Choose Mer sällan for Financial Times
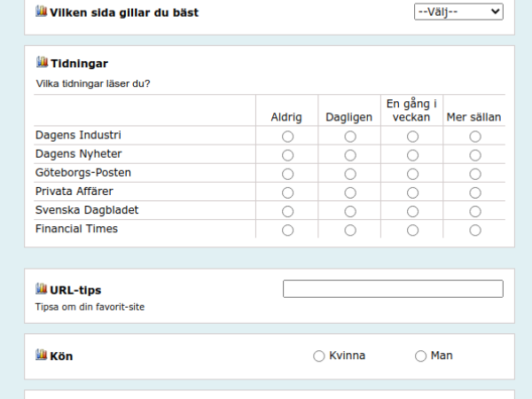Viewport: 532px width, 399px height. point(475,231)
